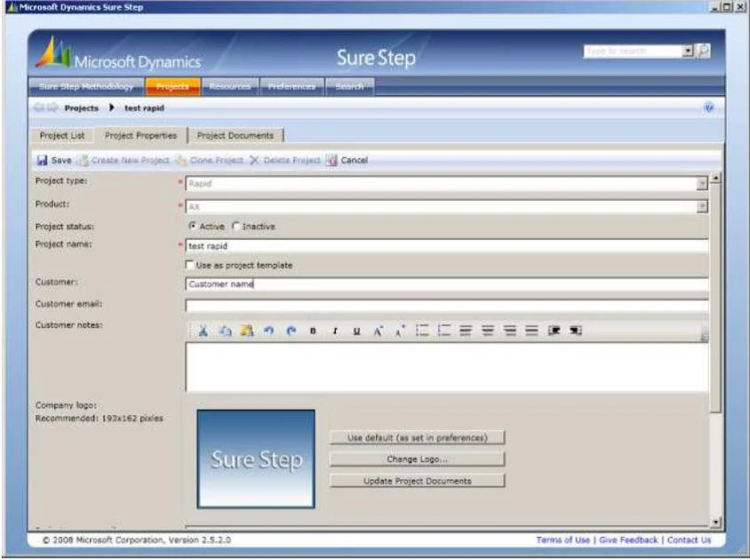Click the Paste icon in notes toolbar
The image size is (750, 560).
click(247, 331)
